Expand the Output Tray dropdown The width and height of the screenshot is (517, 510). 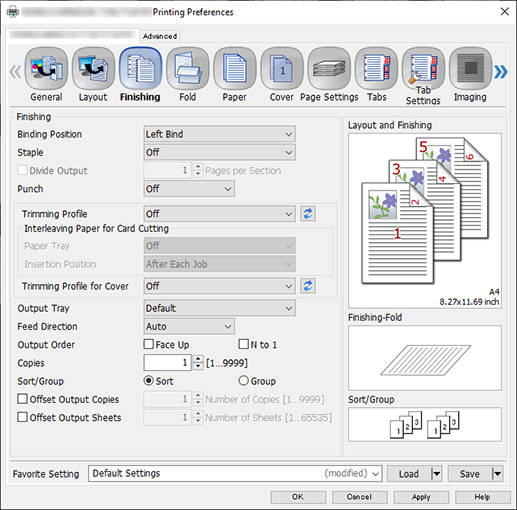(x=219, y=308)
